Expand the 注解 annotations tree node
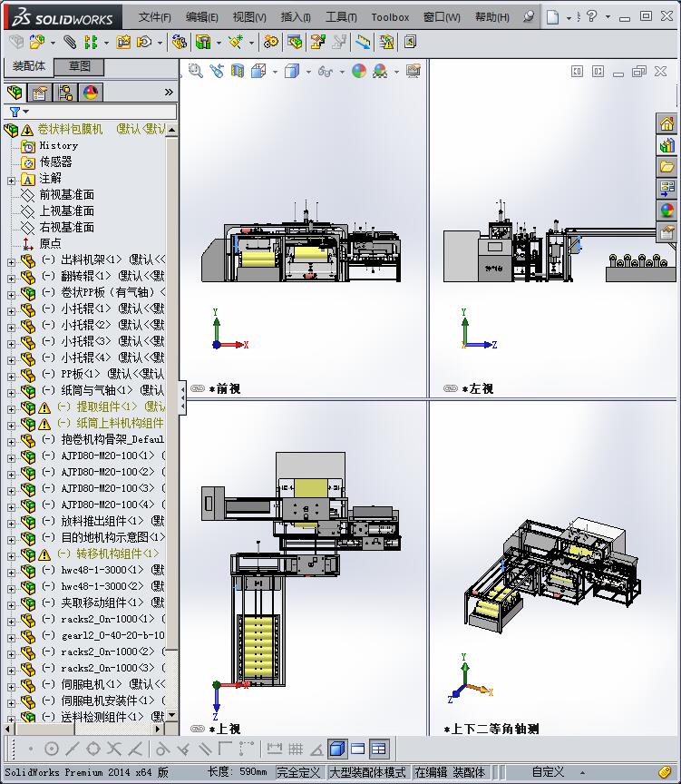This screenshot has width=681, height=784. [x=11, y=181]
